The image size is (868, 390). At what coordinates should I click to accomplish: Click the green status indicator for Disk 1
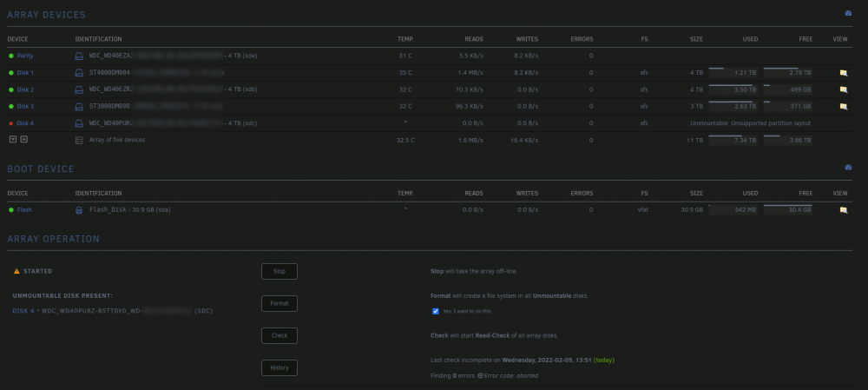point(11,73)
